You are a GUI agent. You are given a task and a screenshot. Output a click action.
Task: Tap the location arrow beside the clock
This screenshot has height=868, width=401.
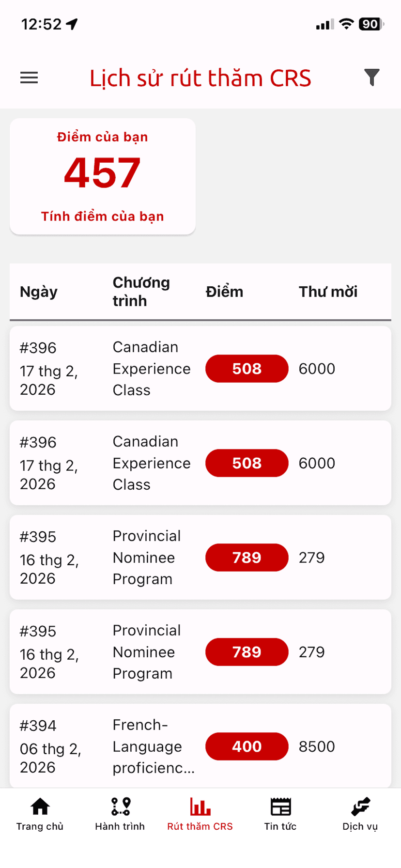point(72,24)
